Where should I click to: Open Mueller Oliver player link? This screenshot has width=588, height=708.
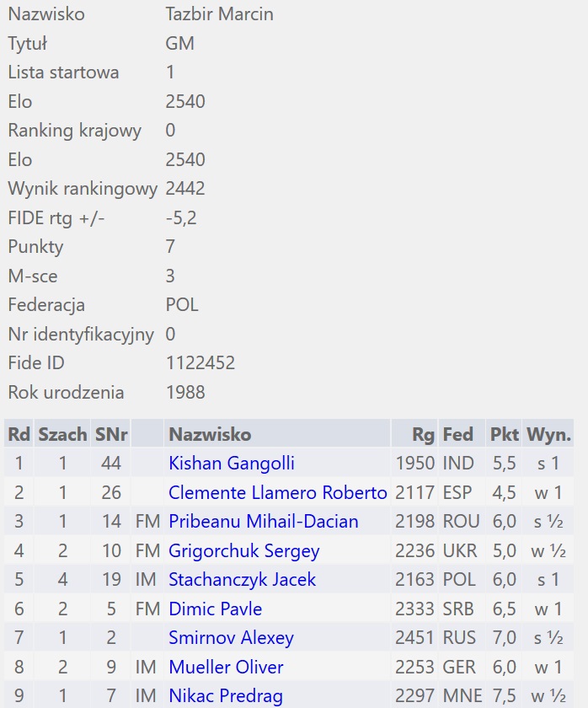coord(226,667)
